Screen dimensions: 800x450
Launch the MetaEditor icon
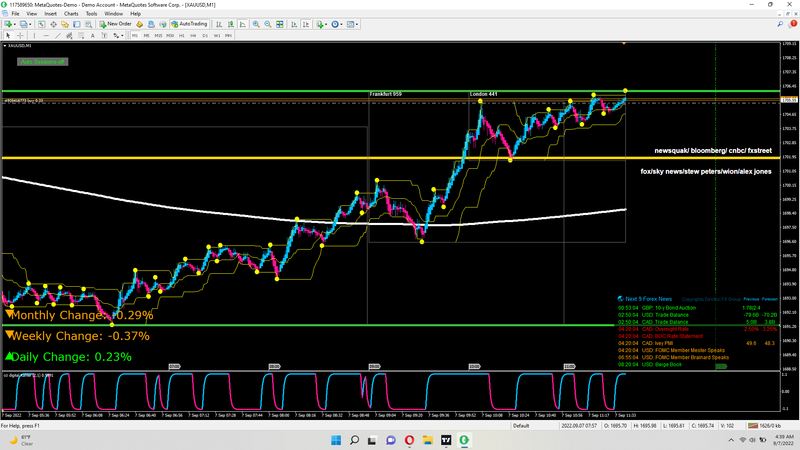[x=139, y=24]
